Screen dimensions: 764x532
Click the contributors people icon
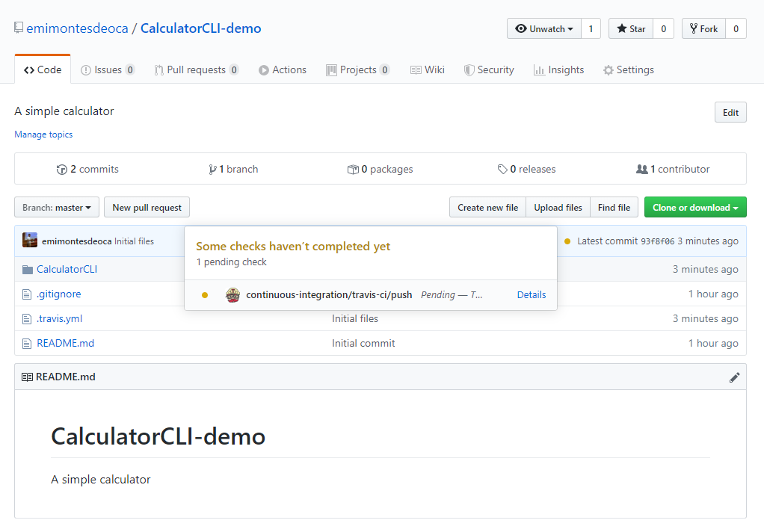pyautogui.click(x=641, y=170)
